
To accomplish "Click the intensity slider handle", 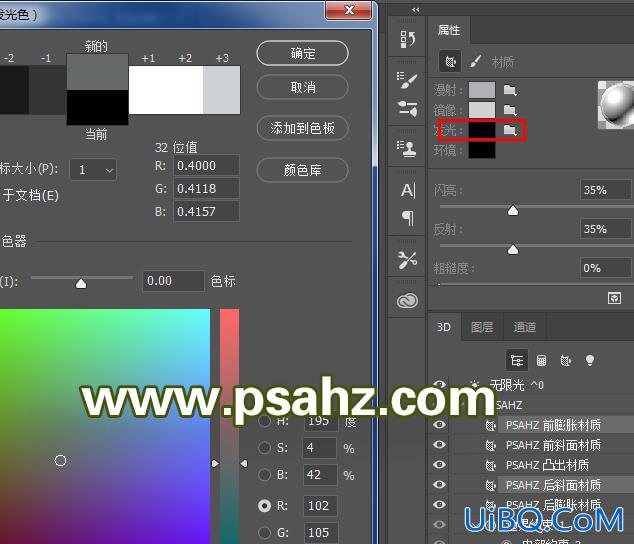I will tap(81, 283).
